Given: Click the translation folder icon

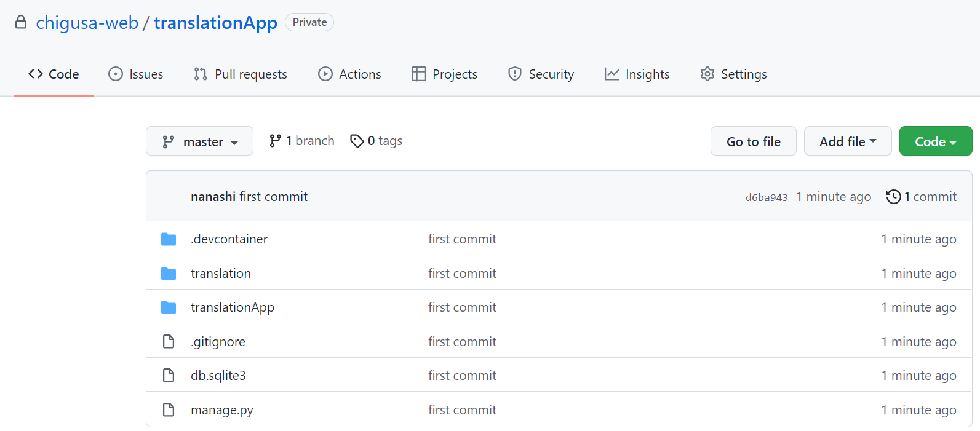Looking at the screenshot, I should [x=169, y=274].
